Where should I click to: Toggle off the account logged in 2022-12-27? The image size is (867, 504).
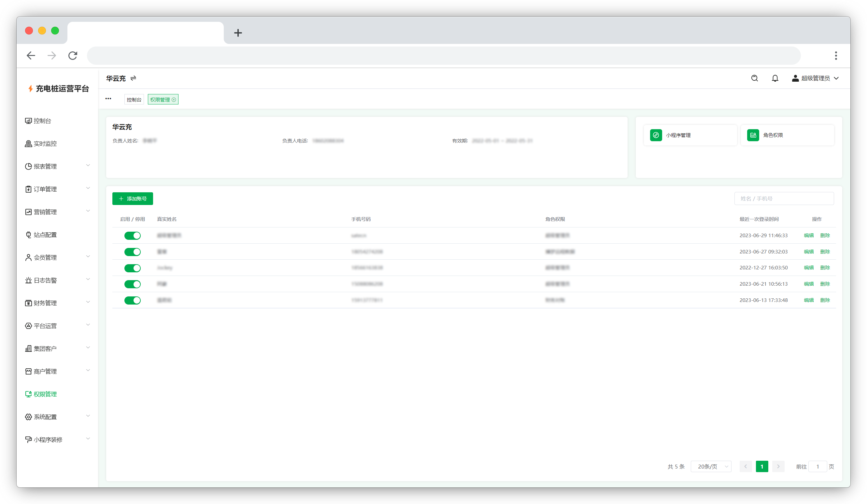(x=133, y=268)
